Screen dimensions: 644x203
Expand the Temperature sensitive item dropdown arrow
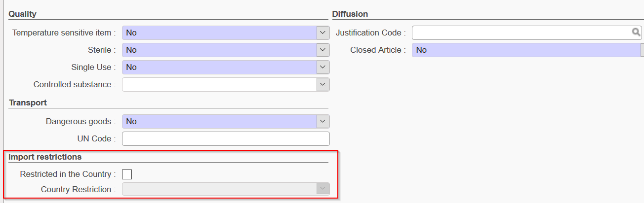pos(323,33)
